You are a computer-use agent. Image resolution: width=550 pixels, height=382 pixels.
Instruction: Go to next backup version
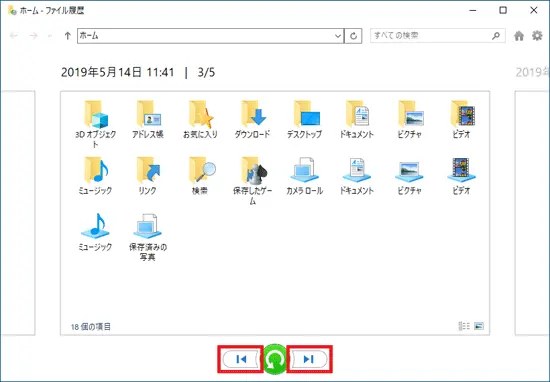[x=309, y=359]
